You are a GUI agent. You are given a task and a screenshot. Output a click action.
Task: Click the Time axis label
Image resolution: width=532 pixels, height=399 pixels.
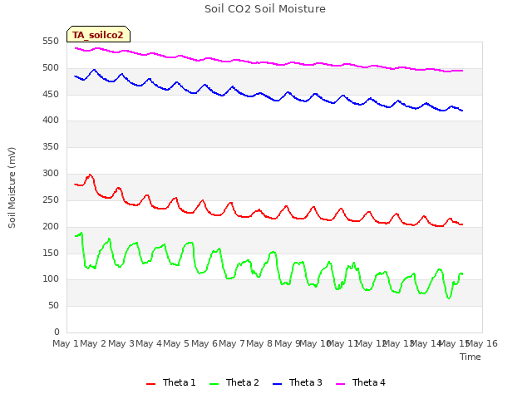tap(470, 357)
